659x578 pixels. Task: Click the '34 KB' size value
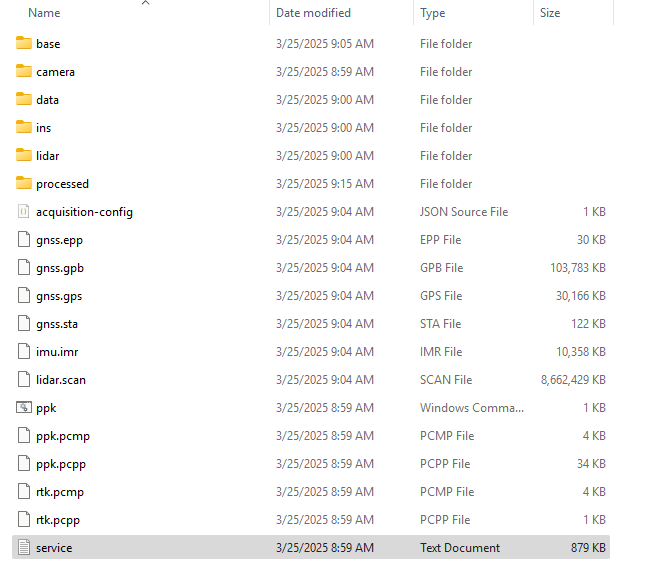tap(591, 464)
